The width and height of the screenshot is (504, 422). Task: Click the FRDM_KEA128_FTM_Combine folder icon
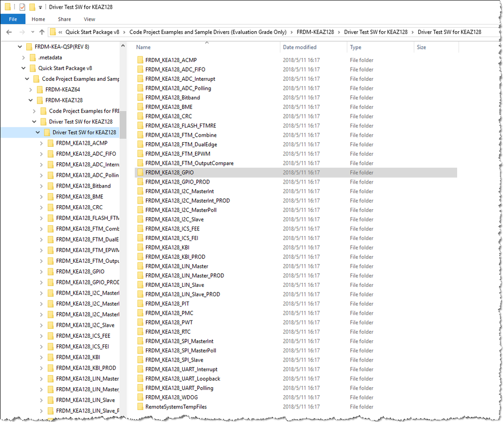coord(140,135)
